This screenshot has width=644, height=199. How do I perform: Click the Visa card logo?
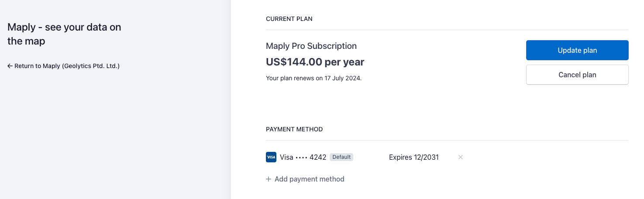(x=271, y=157)
